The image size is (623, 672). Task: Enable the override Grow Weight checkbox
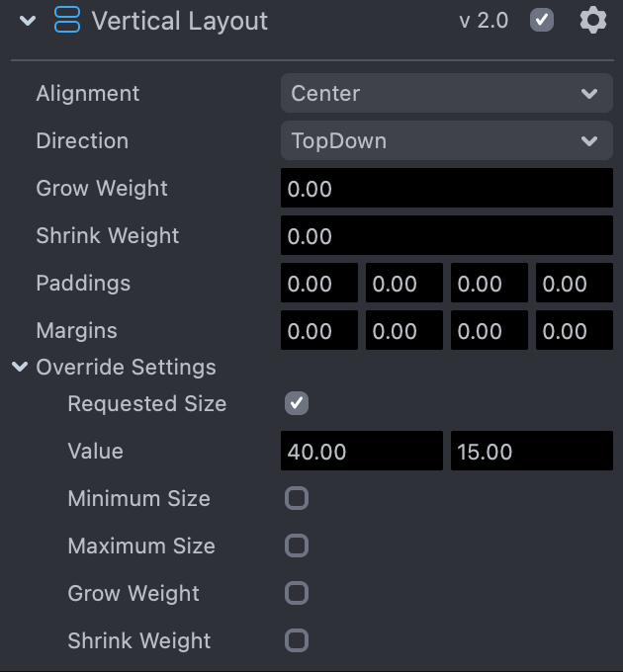pos(297,593)
